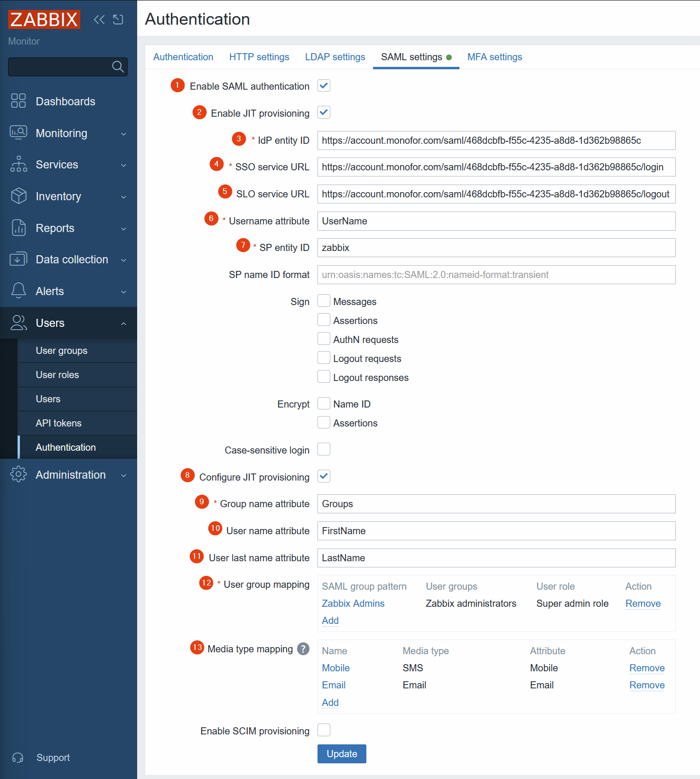
Task: Click the kiosk mode sidebar icon
Action: 118,19
